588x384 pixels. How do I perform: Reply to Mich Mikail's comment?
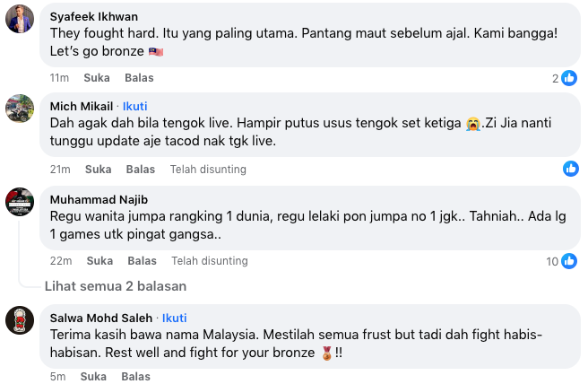pyautogui.click(x=141, y=169)
